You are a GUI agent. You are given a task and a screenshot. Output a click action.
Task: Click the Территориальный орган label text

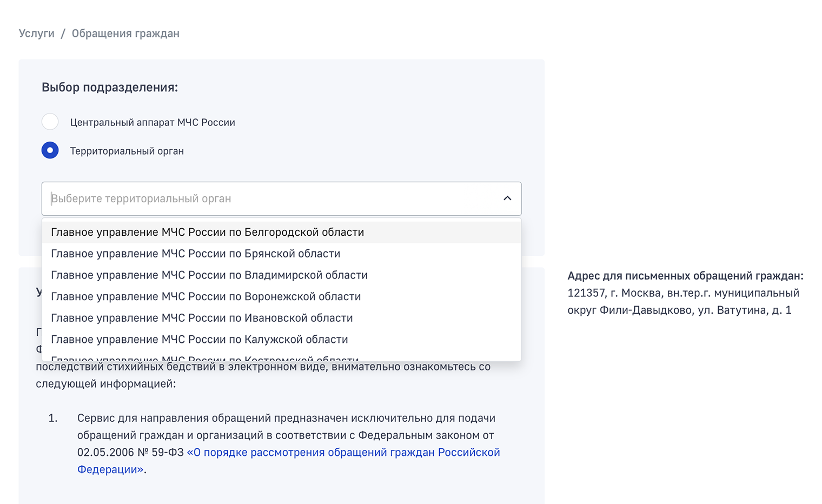(x=127, y=151)
